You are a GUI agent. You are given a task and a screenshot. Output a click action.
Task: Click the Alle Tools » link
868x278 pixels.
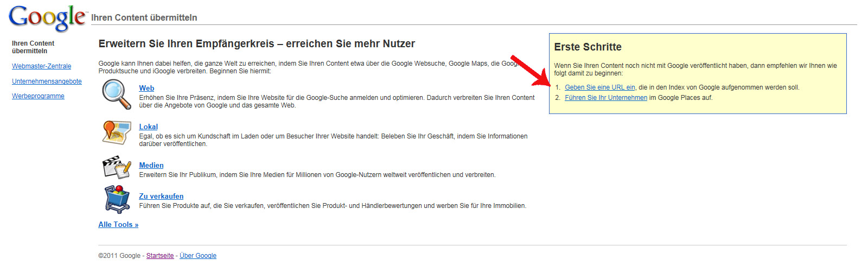(x=118, y=224)
